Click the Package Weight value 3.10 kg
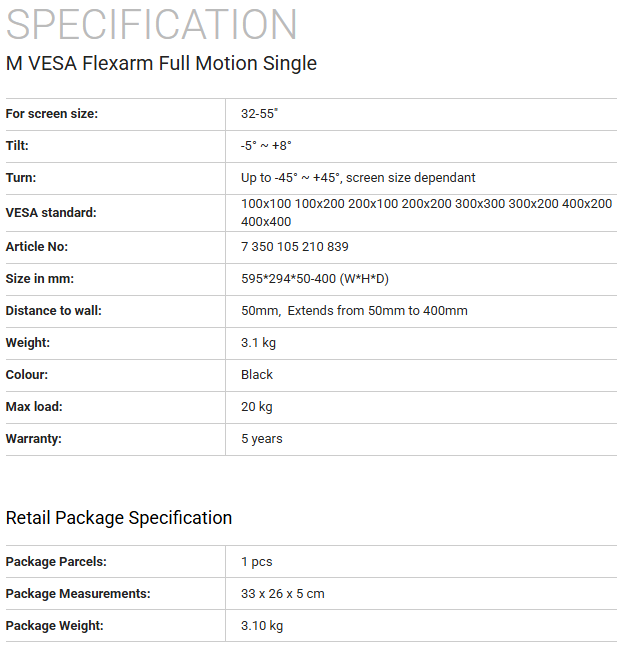 point(262,626)
